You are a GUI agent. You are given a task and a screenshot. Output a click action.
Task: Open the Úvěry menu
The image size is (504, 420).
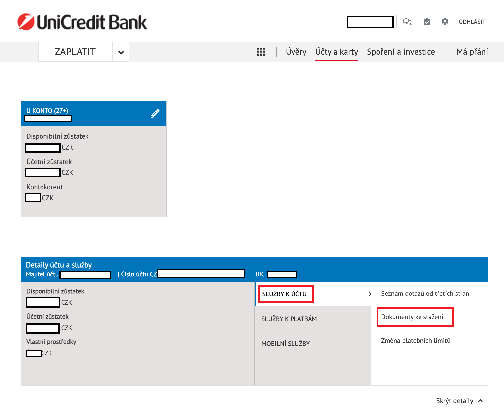point(296,52)
